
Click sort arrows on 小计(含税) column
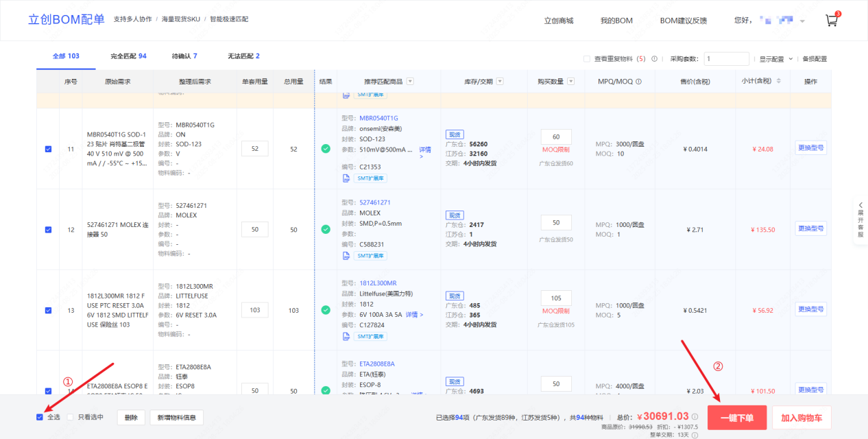click(777, 82)
